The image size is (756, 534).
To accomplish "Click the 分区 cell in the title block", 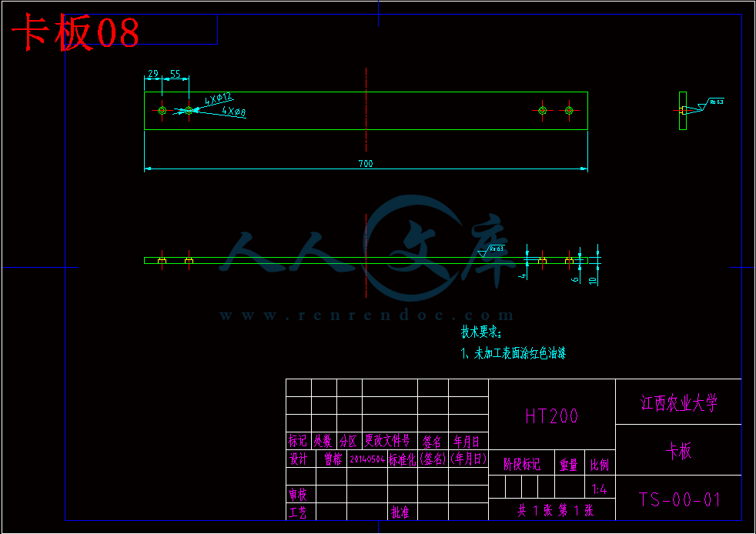I will point(348,440).
